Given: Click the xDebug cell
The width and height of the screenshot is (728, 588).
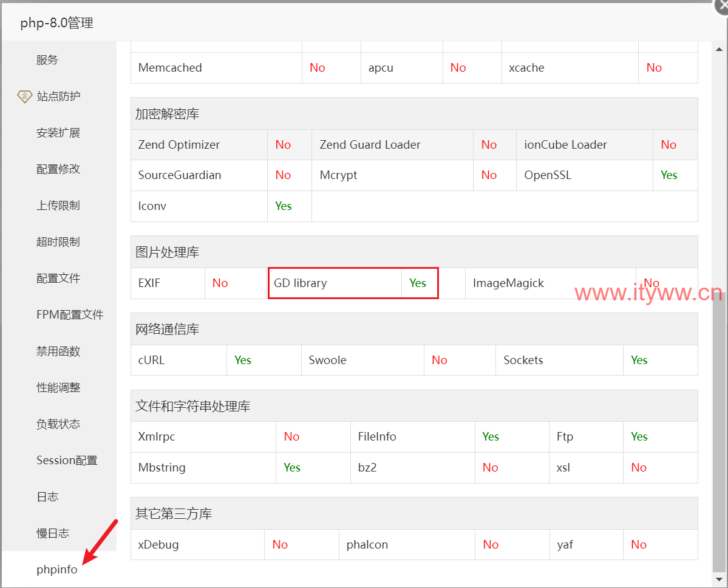Looking at the screenshot, I should click(x=198, y=544).
